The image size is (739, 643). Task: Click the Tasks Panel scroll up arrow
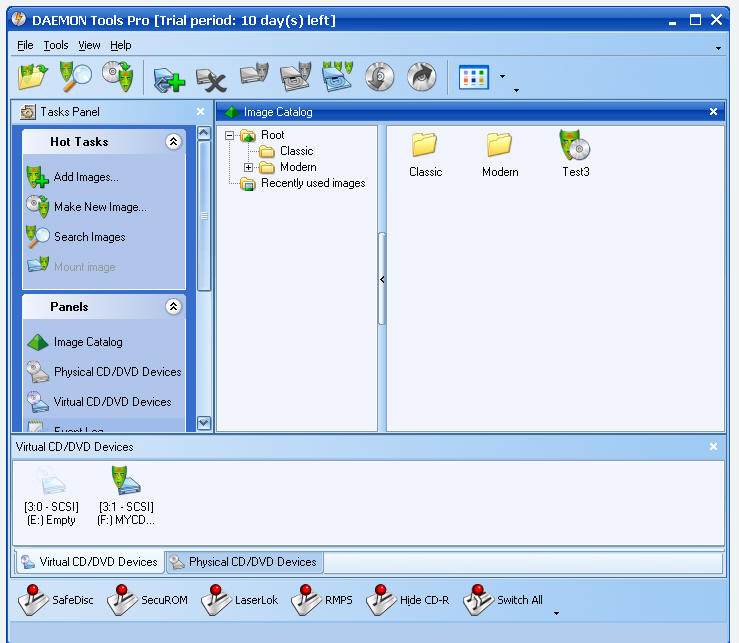204,133
